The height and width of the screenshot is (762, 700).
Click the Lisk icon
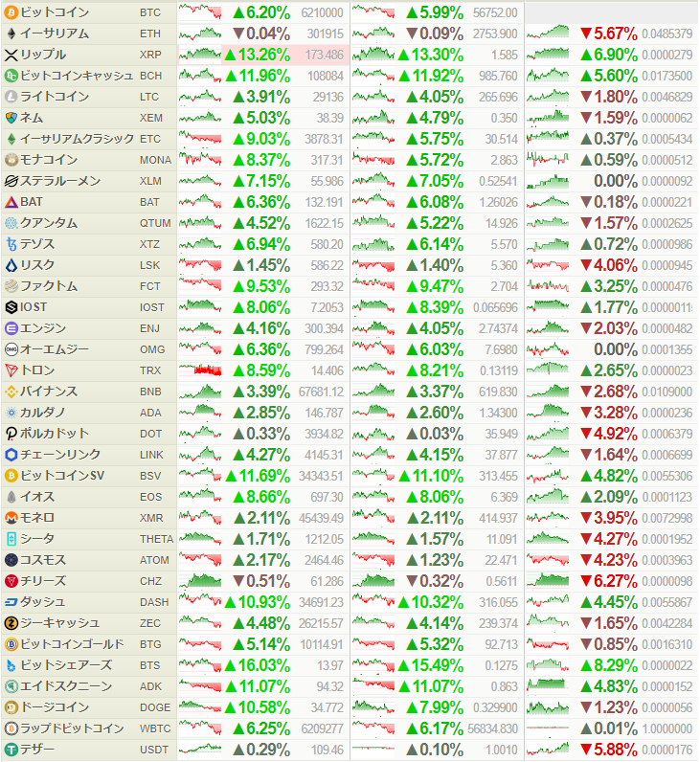pyautogui.click(x=11, y=265)
